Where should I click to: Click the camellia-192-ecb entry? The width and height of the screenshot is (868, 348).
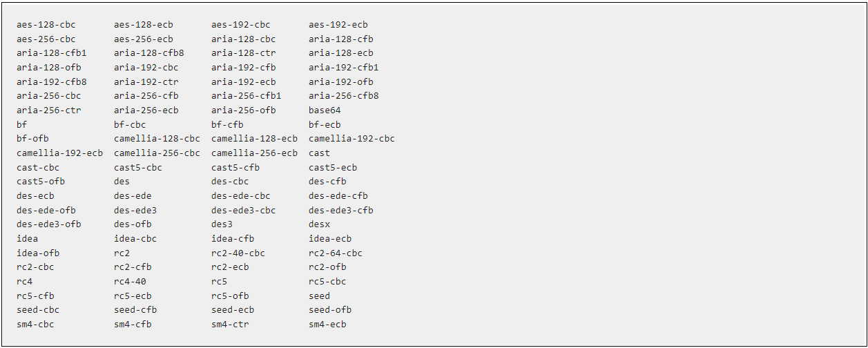60,153
